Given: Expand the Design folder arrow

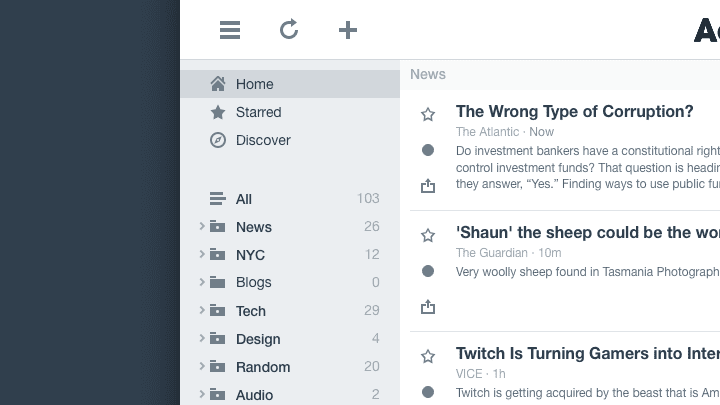Looking at the screenshot, I should [x=202, y=339].
